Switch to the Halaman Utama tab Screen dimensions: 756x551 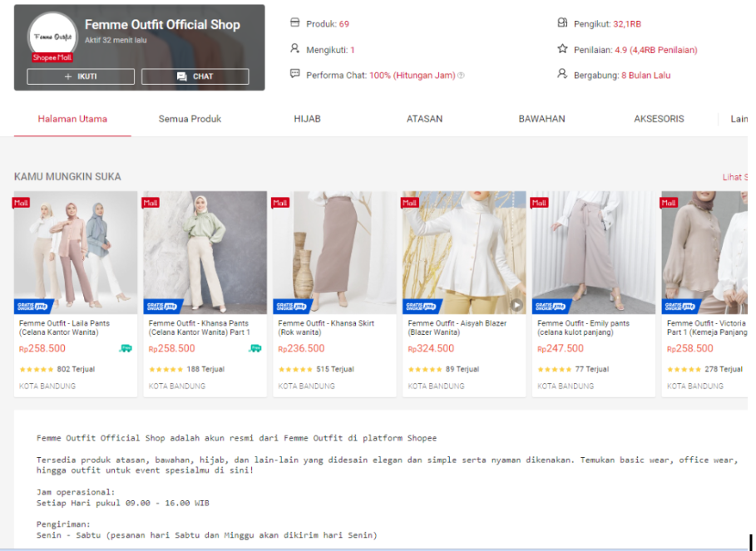[72, 119]
